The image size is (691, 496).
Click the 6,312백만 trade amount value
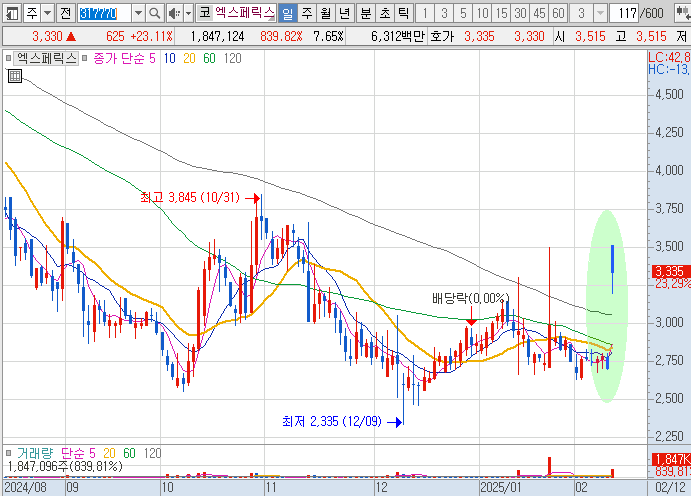tap(398, 36)
